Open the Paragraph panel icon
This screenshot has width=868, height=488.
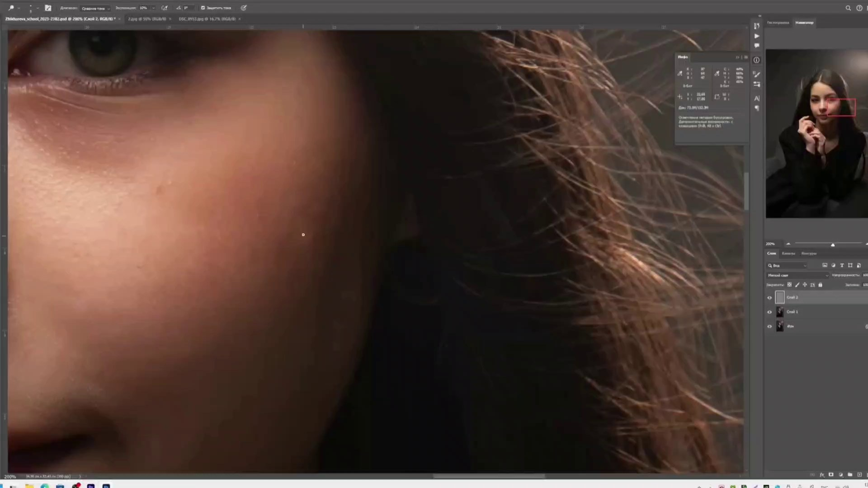[x=756, y=108]
